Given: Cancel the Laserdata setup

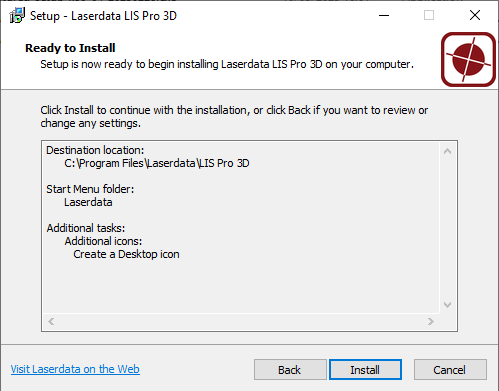Looking at the screenshot, I should tap(450, 369).
